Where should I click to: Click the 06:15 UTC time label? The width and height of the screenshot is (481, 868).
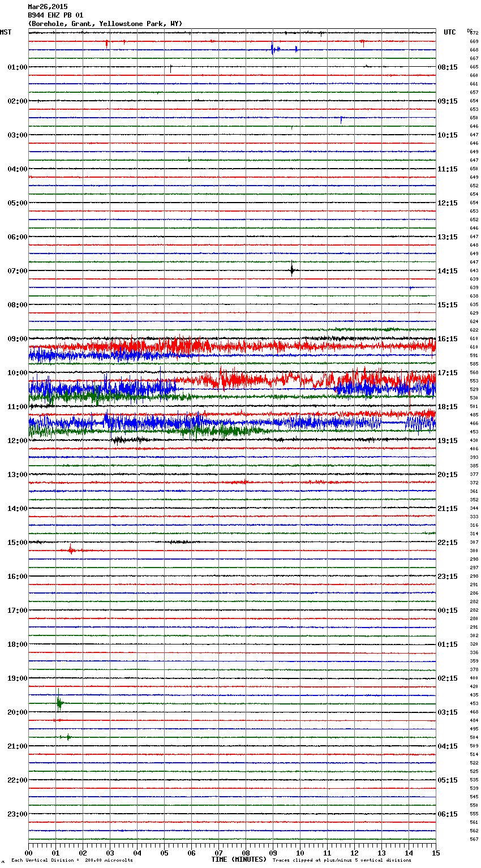[448, 814]
